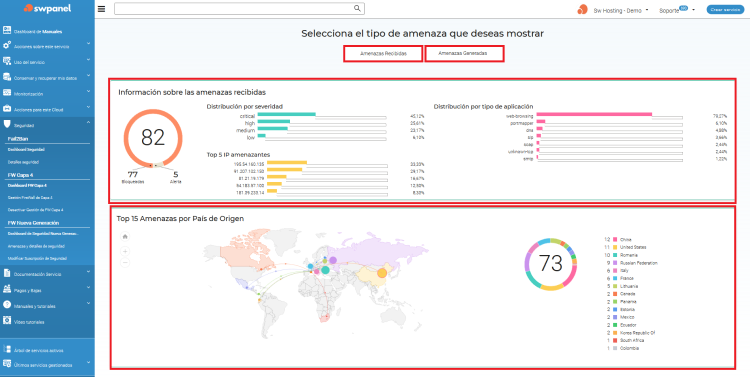Collapse the Seguridad section chevron

point(88,122)
